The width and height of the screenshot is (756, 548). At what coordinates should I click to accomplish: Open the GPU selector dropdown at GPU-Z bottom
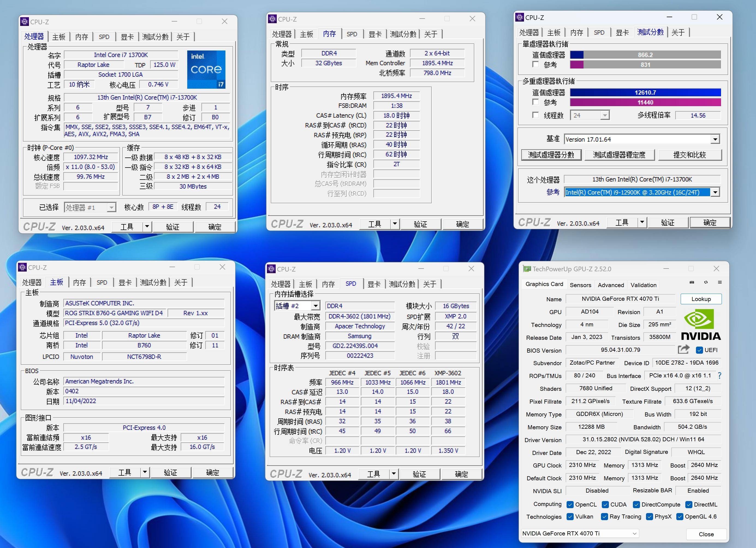[580, 533]
